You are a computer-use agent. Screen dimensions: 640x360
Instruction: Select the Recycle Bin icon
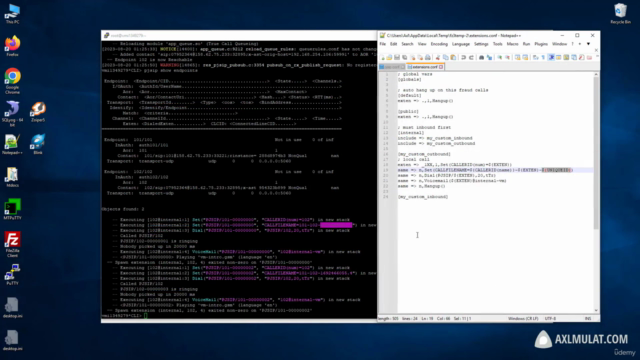[x=620, y=14]
